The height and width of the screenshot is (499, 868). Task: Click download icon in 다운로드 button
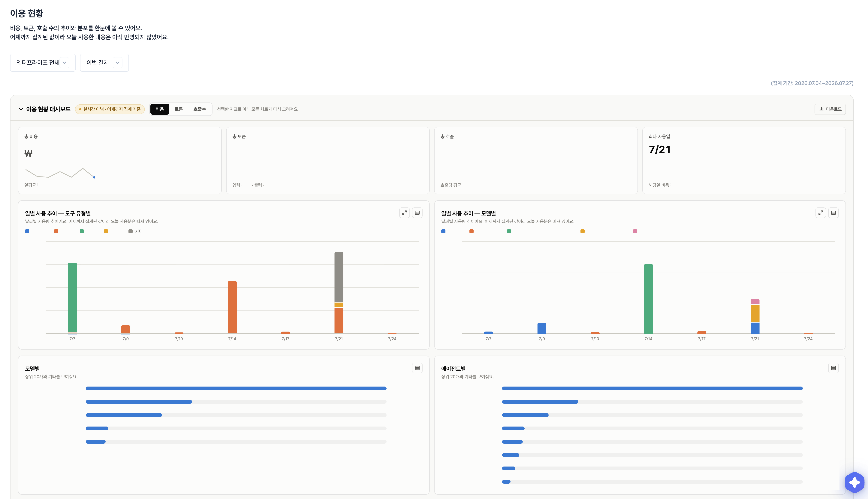pyautogui.click(x=821, y=109)
